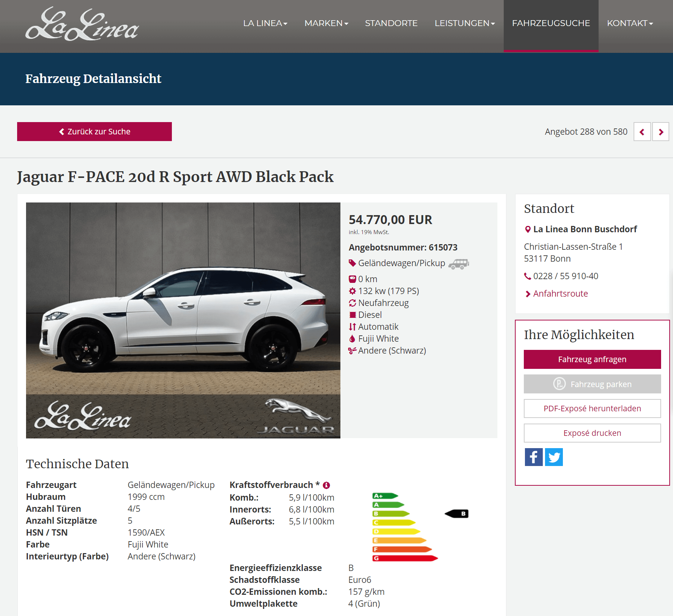
Task: Download the PDF-Exposé
Action: [592, 408]
